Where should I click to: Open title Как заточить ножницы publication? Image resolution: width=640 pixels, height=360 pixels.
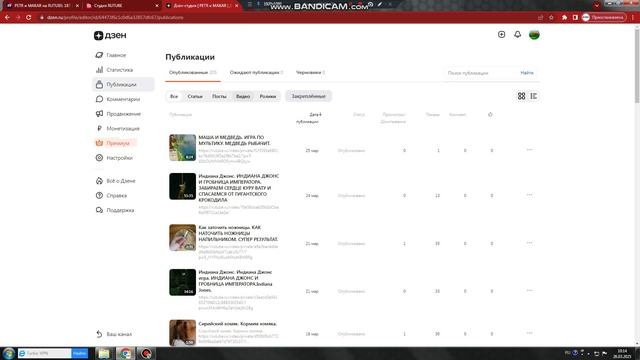(x=238, y=233)
